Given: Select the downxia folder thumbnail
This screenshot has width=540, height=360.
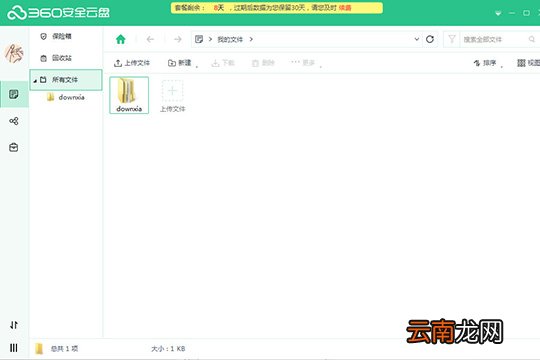Looking at the screenshot, I should coord(129,95).
